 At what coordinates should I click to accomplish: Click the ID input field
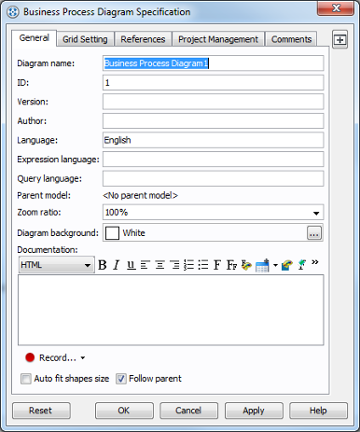coord(213,83)
